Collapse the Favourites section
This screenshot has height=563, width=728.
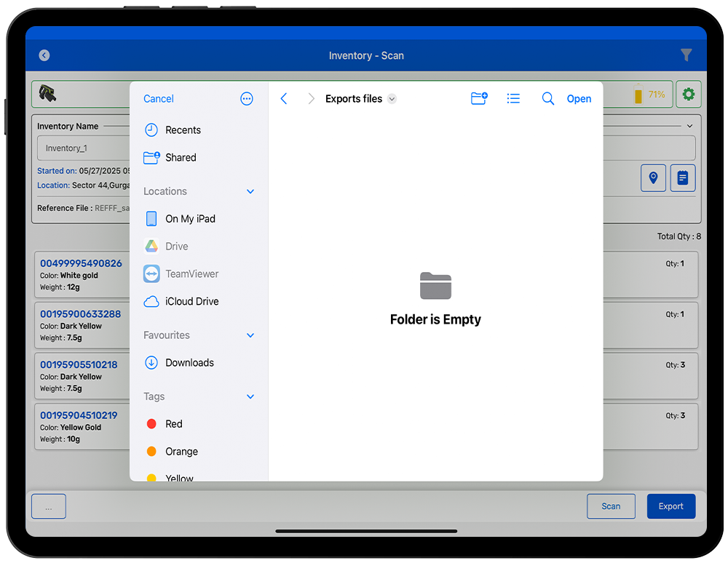pos(250,335)
